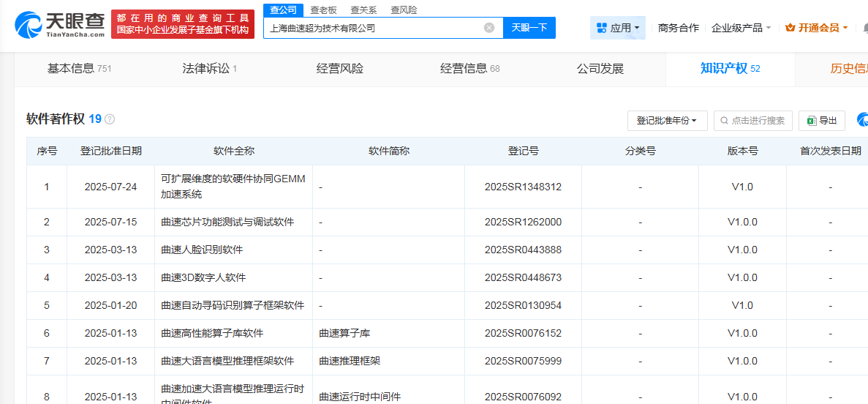
Task: Open the 经营风险 section tab
Action: point(340,69)
